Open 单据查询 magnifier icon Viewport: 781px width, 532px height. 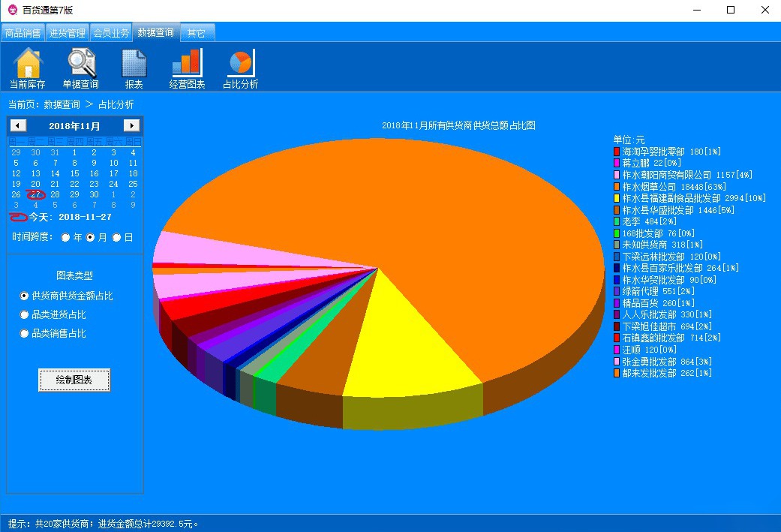81,68
